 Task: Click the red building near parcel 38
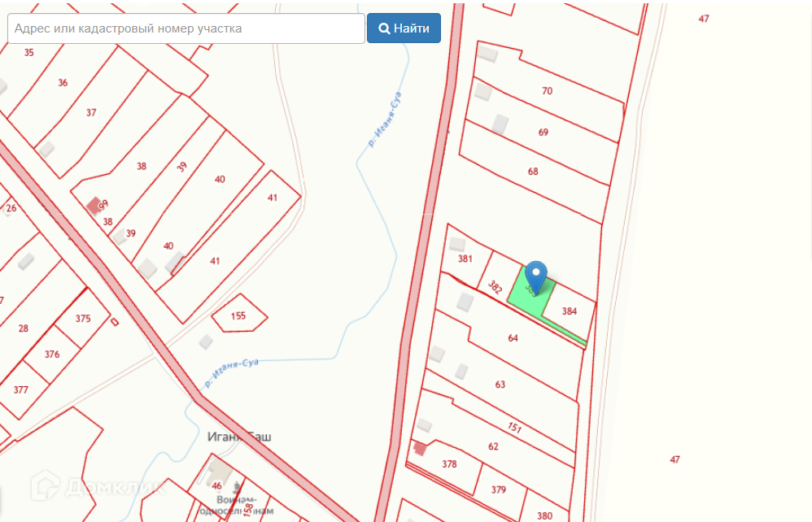pos(94,205)
